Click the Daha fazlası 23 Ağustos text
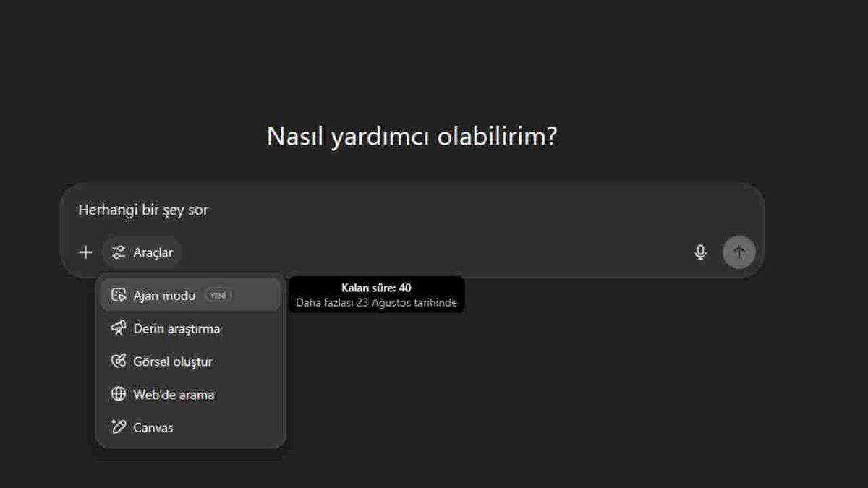 376,303
